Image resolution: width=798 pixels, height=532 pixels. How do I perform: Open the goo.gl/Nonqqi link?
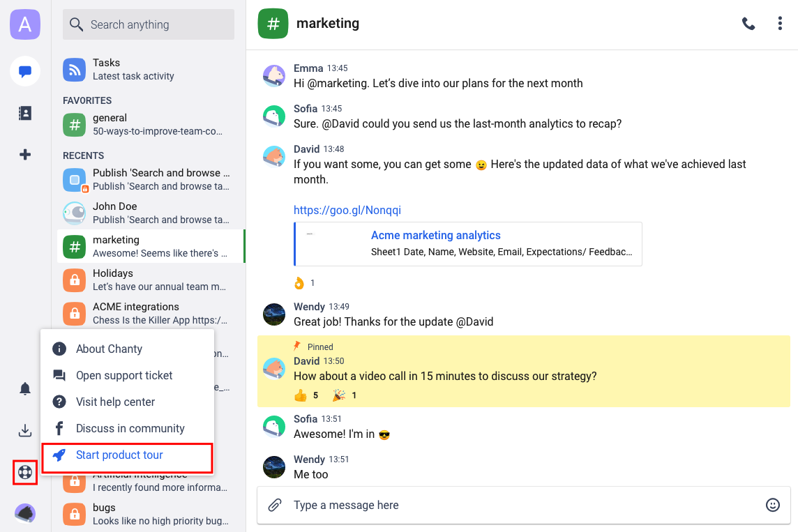pos(347,210)
